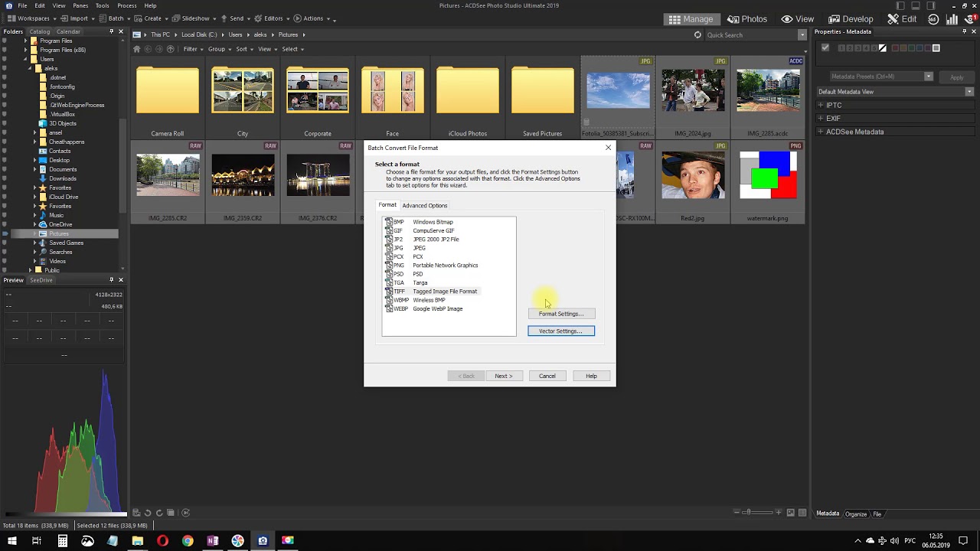
Task: Apply the red color label swatch
Action: tap(896, 48)
